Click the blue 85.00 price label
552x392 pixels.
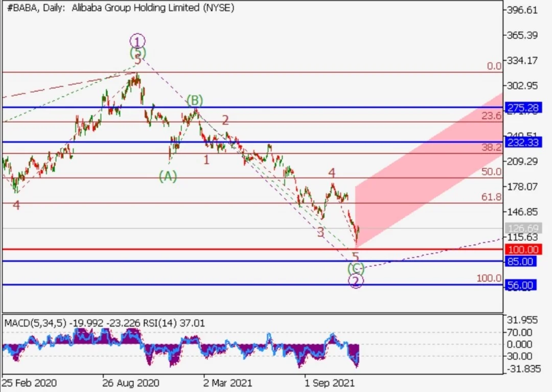pos(520,262)
